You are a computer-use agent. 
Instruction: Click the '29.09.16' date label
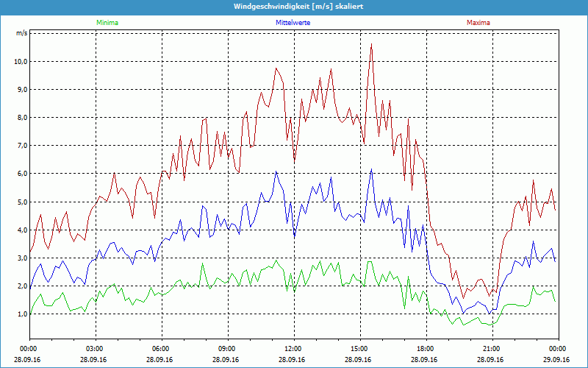click(x=557, y=359)
